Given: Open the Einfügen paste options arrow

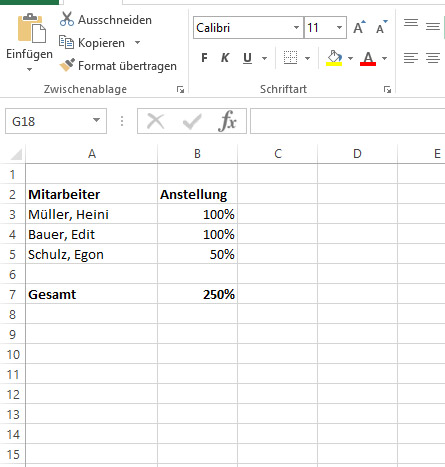Looking at the screenshot, I should pos(29,69).
